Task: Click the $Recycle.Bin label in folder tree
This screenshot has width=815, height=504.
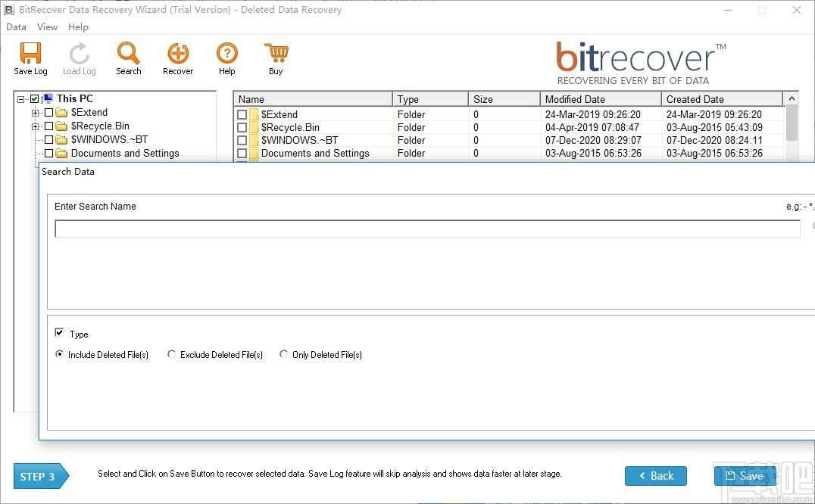Action: point(100,126)
